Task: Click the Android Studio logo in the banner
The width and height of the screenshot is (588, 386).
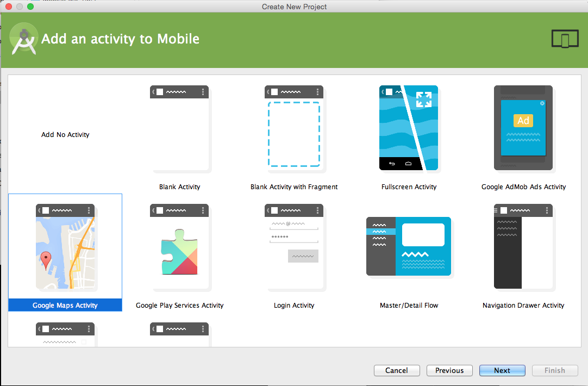Action: 24,39
